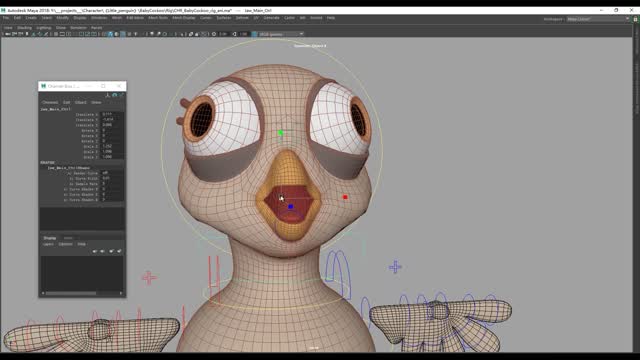Click the Exposure icon in panel toolbar
Screen dimensions: 640x360
point(214,34)
